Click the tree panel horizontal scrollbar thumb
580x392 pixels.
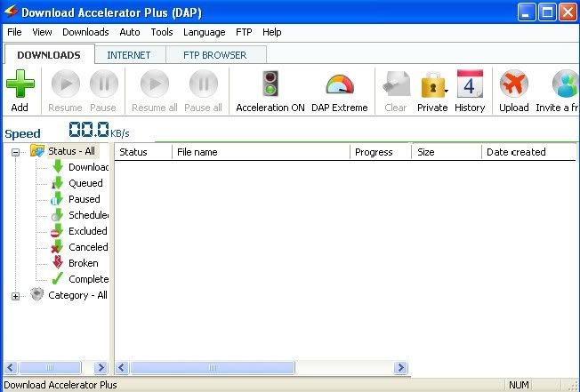click(x=50, y=368)
